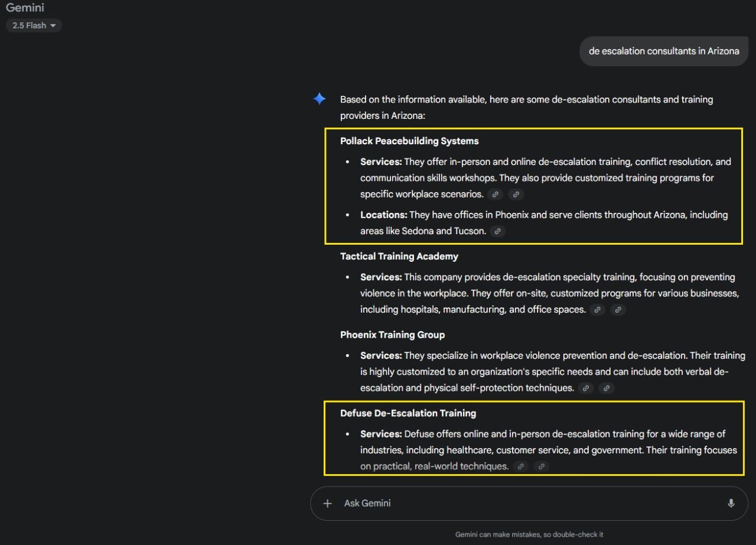Open first source link for Tactical Training Academy

click(598, 310)
